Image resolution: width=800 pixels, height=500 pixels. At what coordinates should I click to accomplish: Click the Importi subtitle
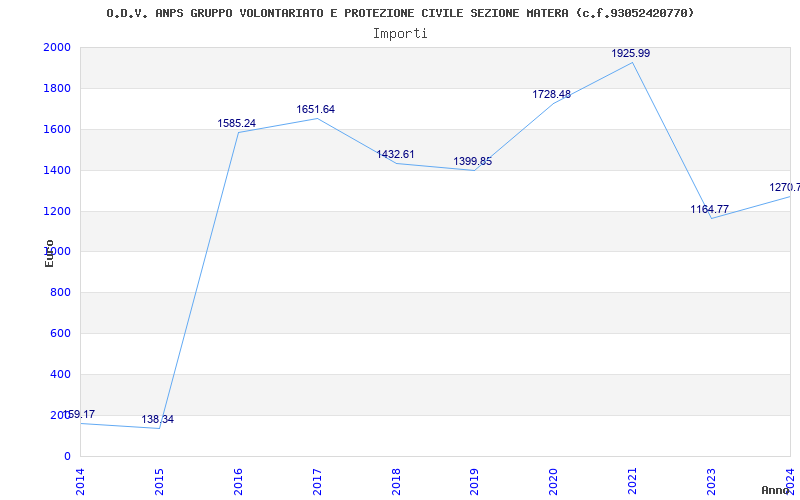pos(400,33)
